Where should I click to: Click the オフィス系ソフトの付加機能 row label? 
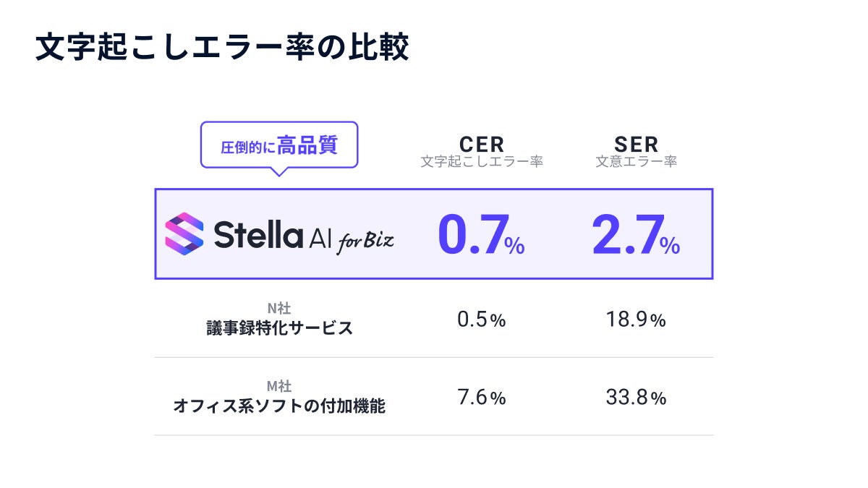[279, 406]
